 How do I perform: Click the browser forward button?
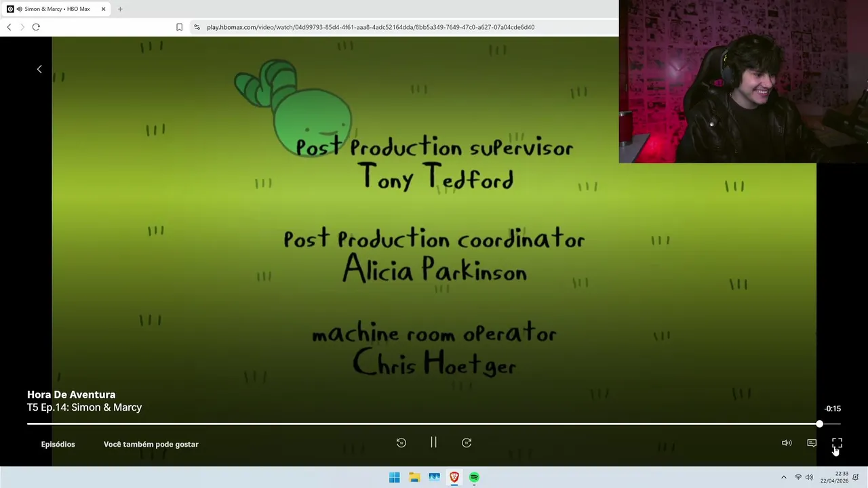(x=22, y=27)
